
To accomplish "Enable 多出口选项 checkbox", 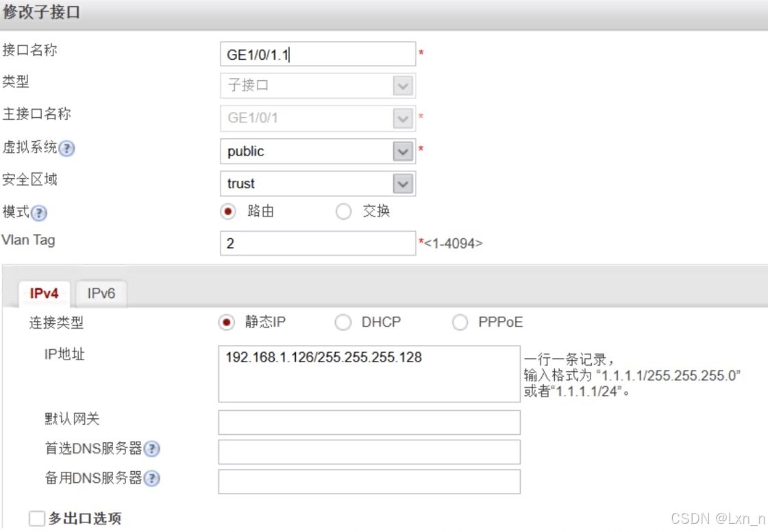I will tap(37, 518).
